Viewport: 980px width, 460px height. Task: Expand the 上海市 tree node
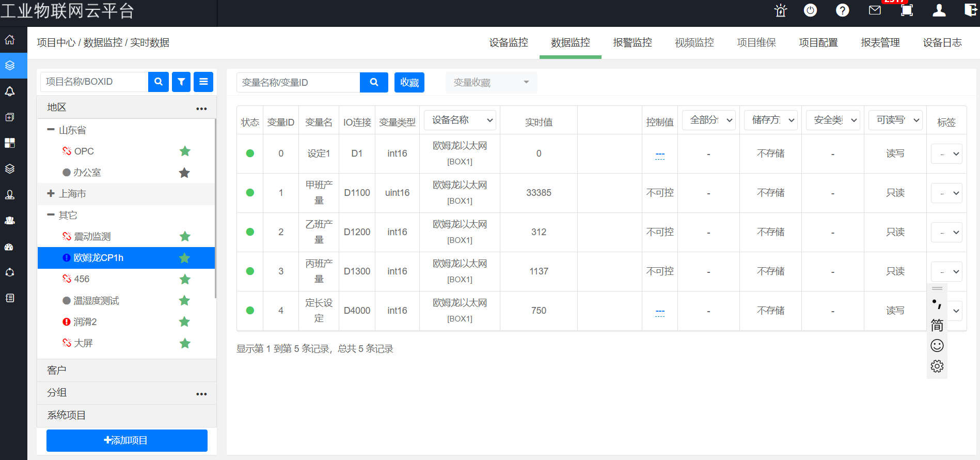click(51, 193)
